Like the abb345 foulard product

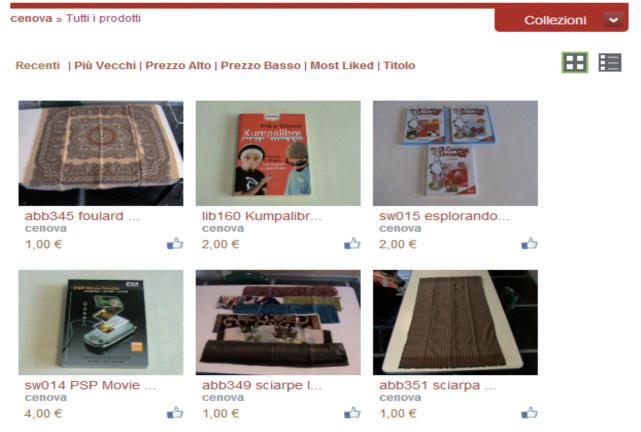coord(175,244)
